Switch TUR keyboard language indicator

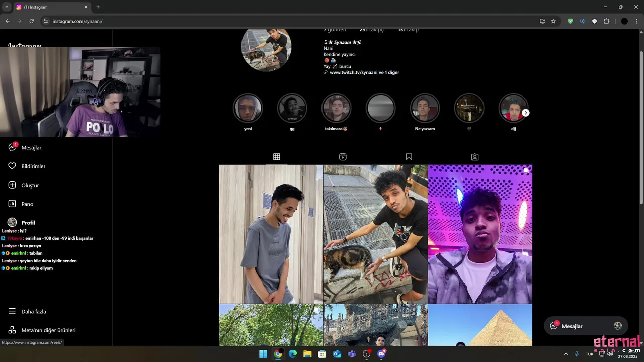589,354
